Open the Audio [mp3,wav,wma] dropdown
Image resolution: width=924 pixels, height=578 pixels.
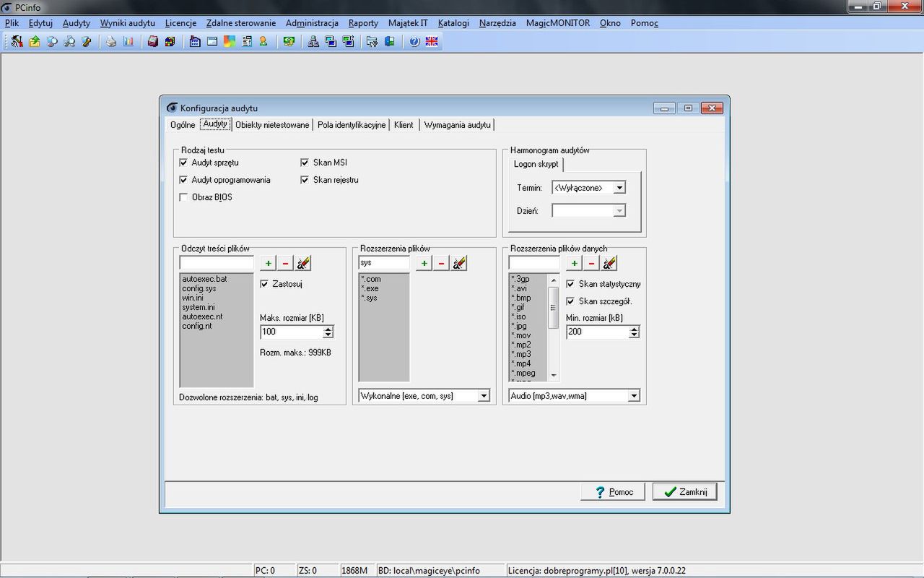tap(634, 395)
